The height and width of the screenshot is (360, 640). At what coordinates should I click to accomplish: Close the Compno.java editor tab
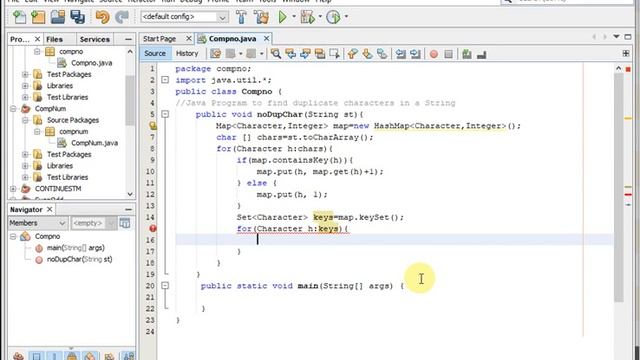[x=267, y=38]
